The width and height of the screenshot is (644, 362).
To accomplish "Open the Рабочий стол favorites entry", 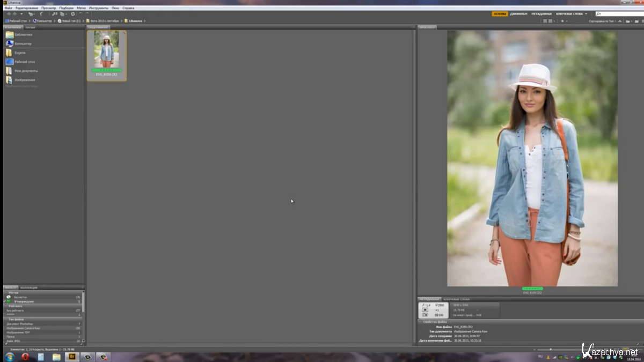I will pyautogui.click(x=24, y=62).
